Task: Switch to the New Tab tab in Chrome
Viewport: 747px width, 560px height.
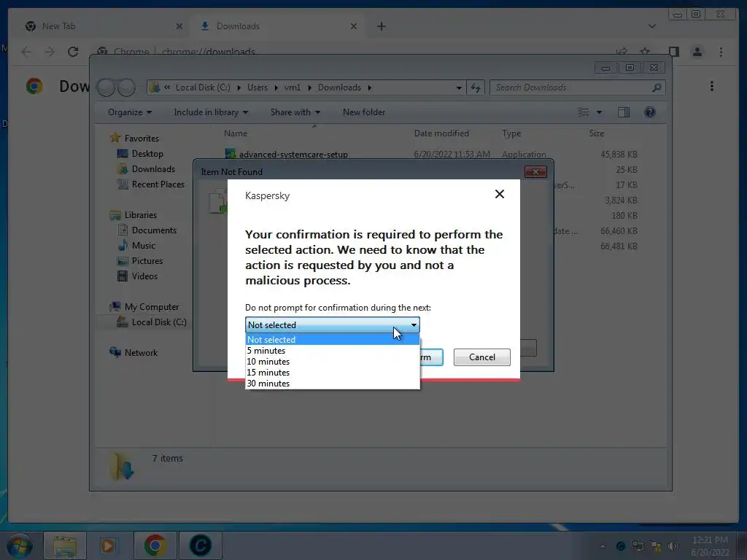Action: click(104, 26)
